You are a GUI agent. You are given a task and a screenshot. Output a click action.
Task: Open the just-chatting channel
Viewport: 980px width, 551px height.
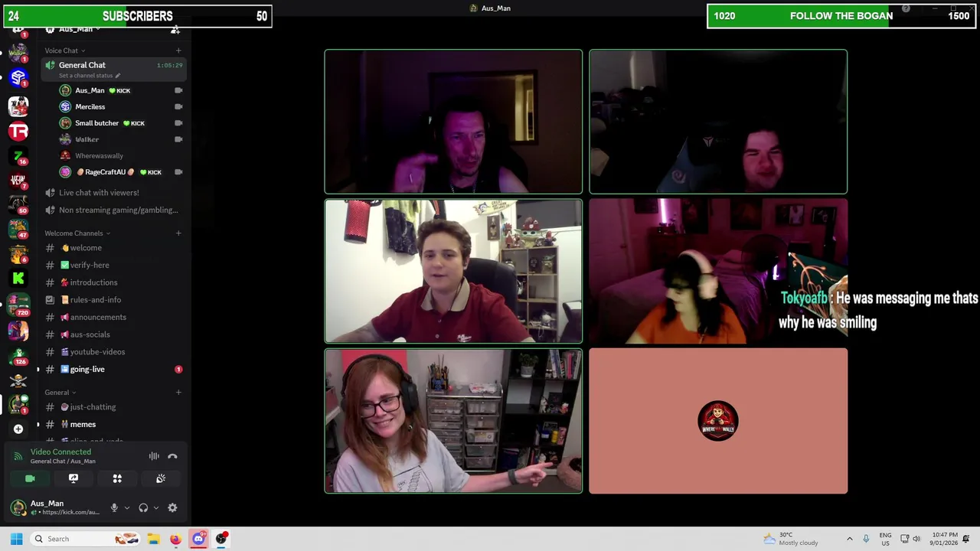point(113,407)
